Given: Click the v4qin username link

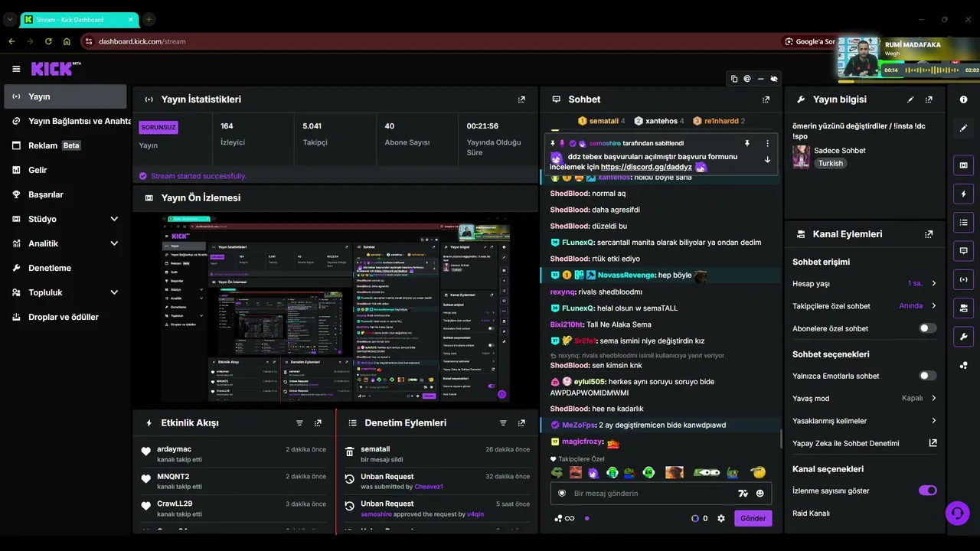Looking at the screenshot, I should pos(476,514).
